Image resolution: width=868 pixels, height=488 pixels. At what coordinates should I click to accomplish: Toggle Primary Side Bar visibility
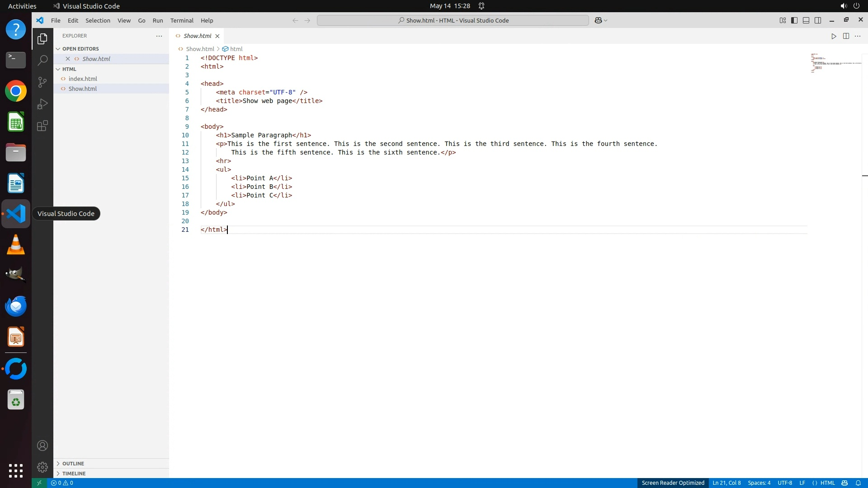(794, 20)
